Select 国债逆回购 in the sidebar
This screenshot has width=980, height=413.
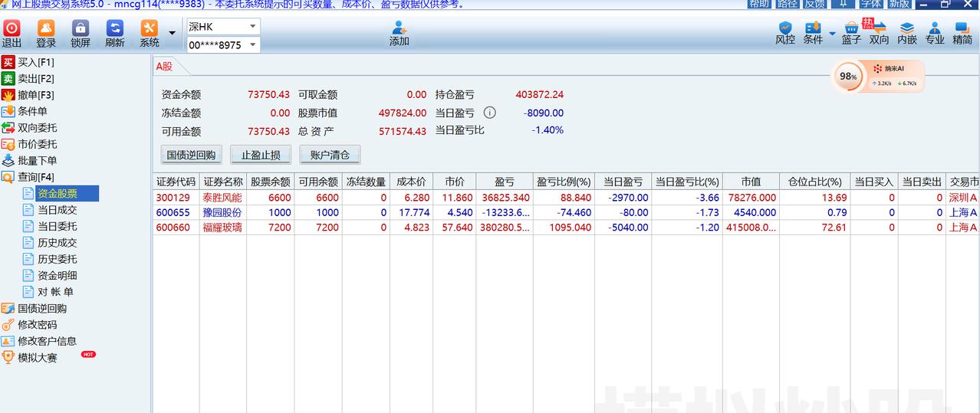[42, 309]
